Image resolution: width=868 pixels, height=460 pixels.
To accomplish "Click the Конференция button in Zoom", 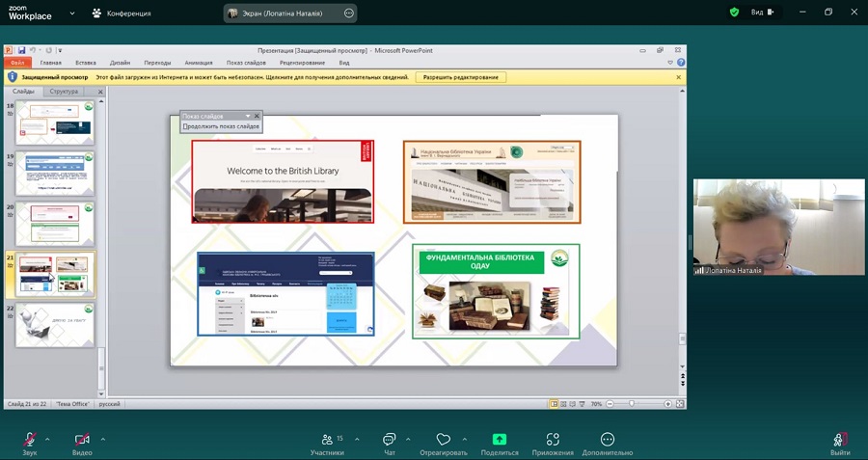I will coord(122,14).
